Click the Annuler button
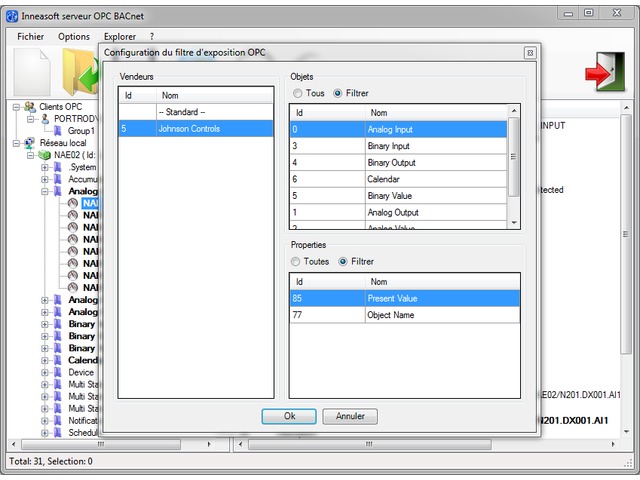 tap(350, 416)
